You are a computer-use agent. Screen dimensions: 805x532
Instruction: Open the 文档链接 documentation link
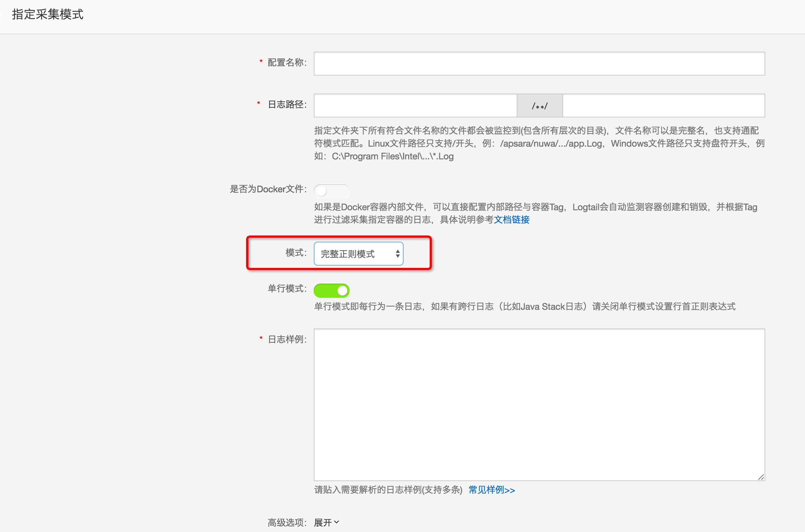point(511,220)
